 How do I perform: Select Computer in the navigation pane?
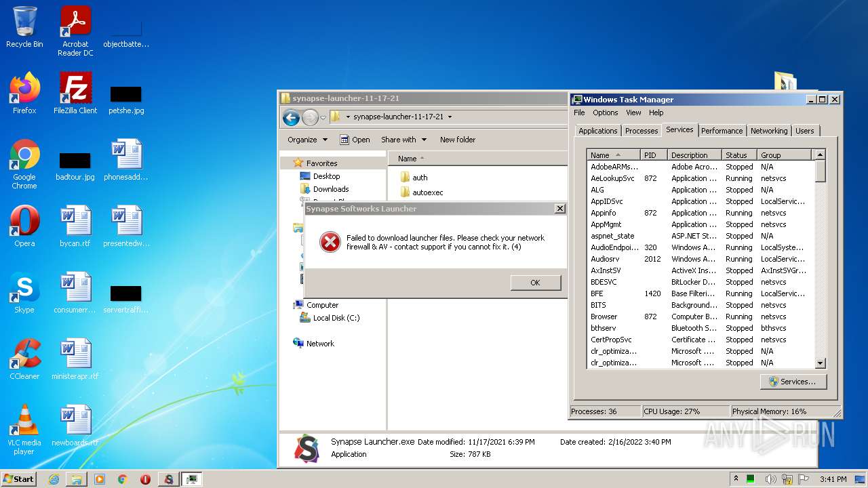click(322, 305)
